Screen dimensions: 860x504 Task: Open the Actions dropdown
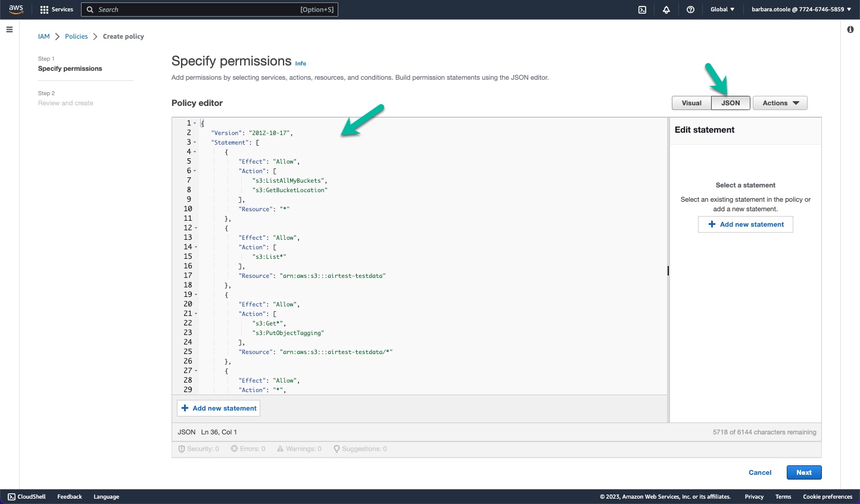(x=780, y=102)
